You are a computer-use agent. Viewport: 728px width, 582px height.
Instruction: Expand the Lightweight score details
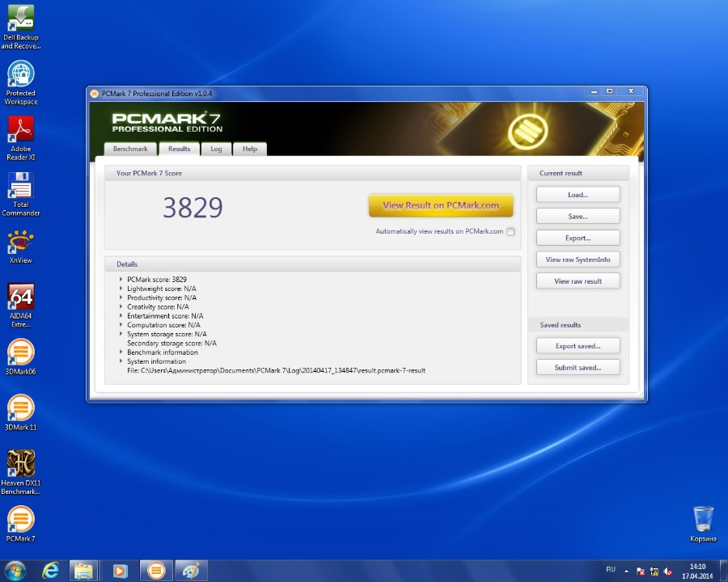click(x=121, y=289)
